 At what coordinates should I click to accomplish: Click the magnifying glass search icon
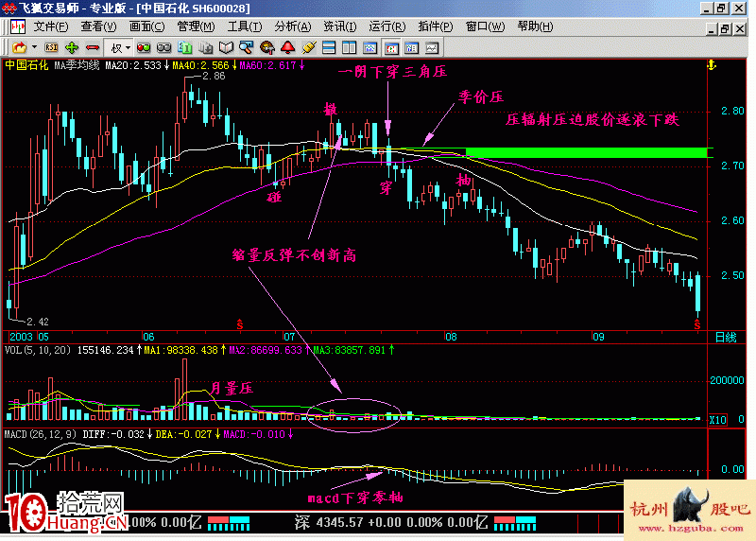[246, 47]
